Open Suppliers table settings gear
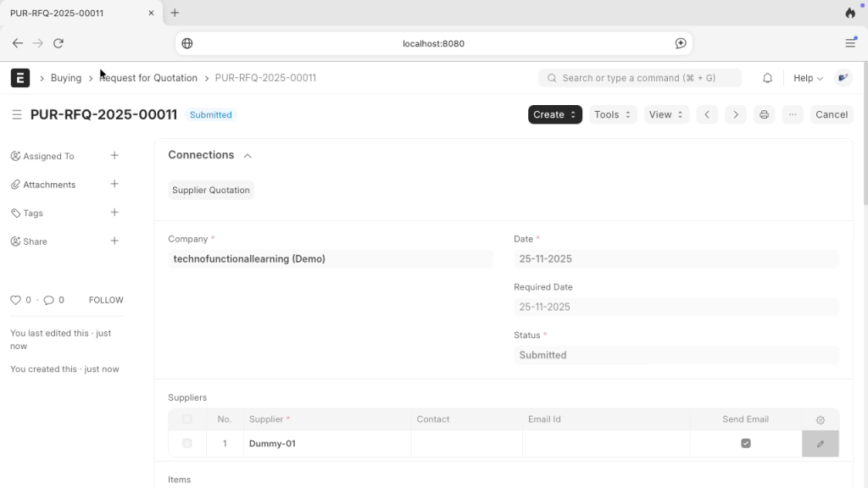Screen dimensions: 868x488 pyautogui.click(x=820, y=420)
